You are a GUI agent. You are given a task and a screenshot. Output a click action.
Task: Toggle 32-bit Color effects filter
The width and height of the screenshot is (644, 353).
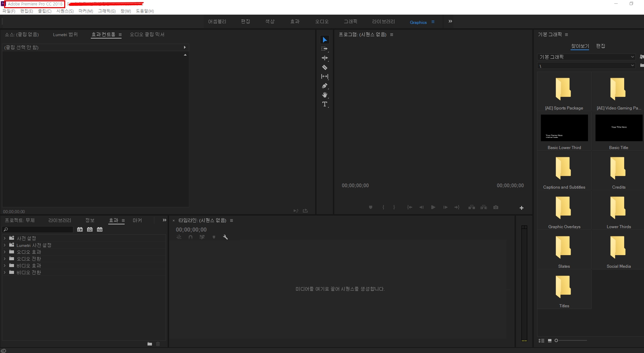coord(90,230)
